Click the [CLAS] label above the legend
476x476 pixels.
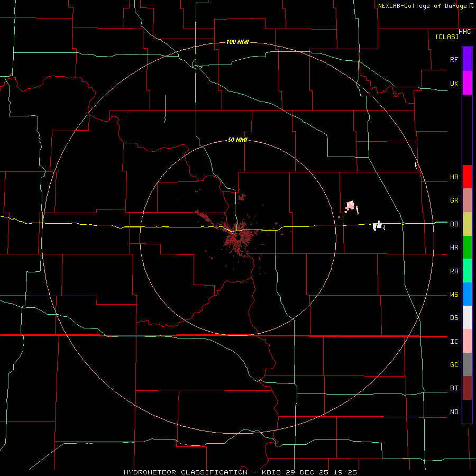(447, 36)
